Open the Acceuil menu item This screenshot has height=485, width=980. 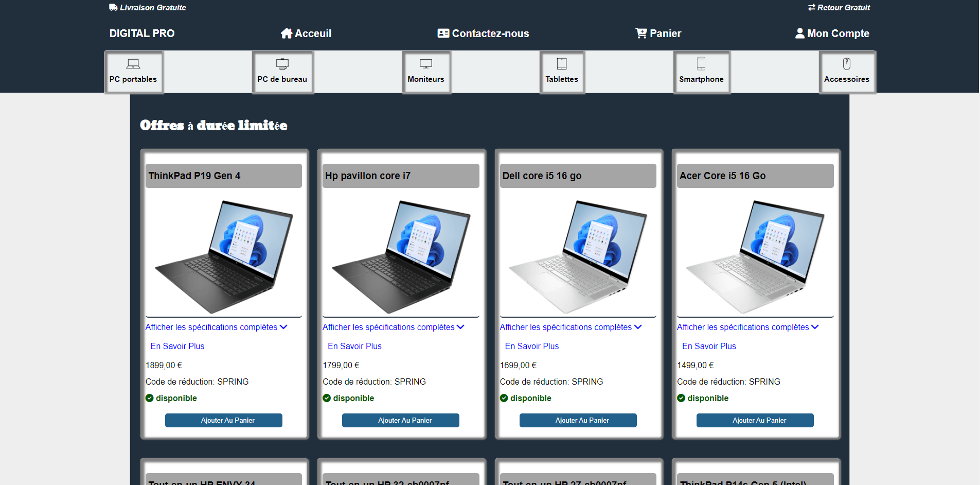(306, 33)
